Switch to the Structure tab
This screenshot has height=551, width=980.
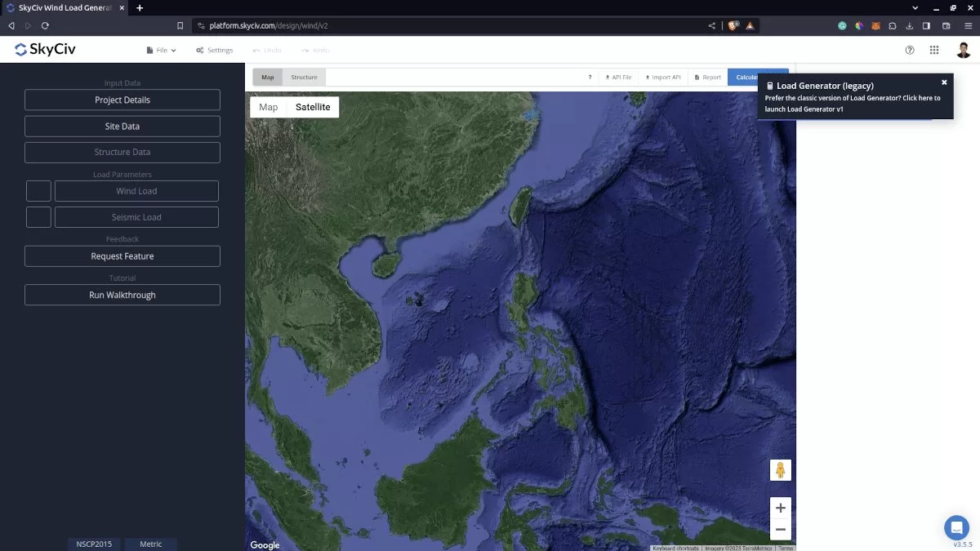click(304, 77)
